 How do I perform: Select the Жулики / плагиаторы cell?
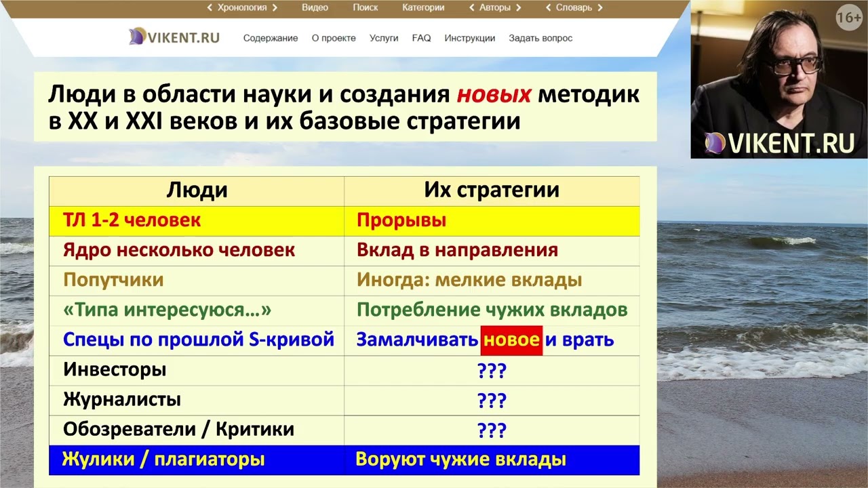(197, 460)
